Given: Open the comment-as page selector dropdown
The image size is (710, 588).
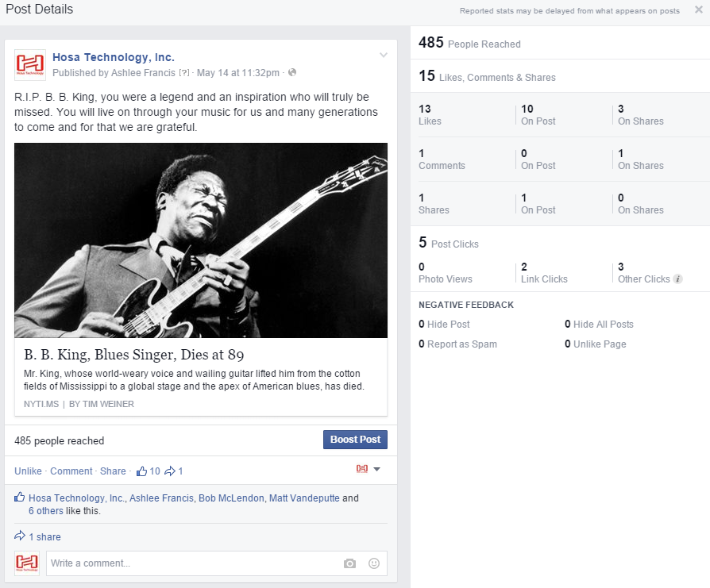Looking at the screenshot, I should point(369,470).
